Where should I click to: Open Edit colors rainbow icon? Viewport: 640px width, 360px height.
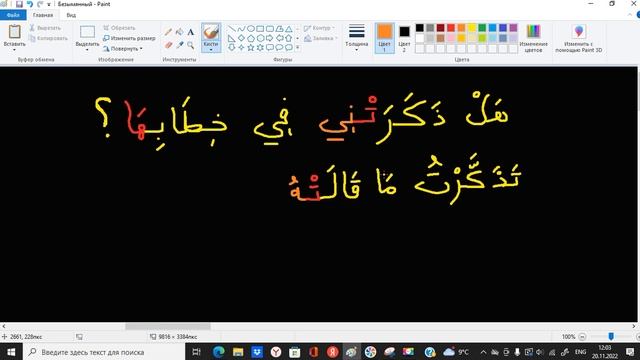click(533, 31)
